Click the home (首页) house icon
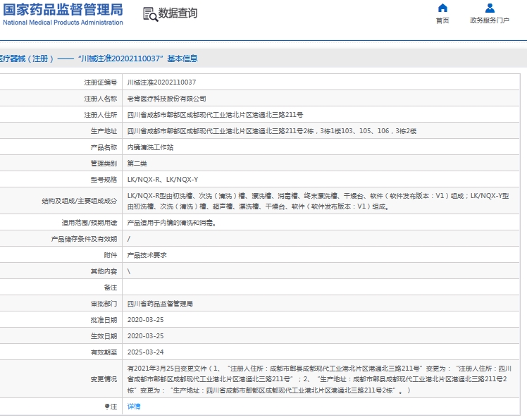527x420 pixels. tap(442, 8)
